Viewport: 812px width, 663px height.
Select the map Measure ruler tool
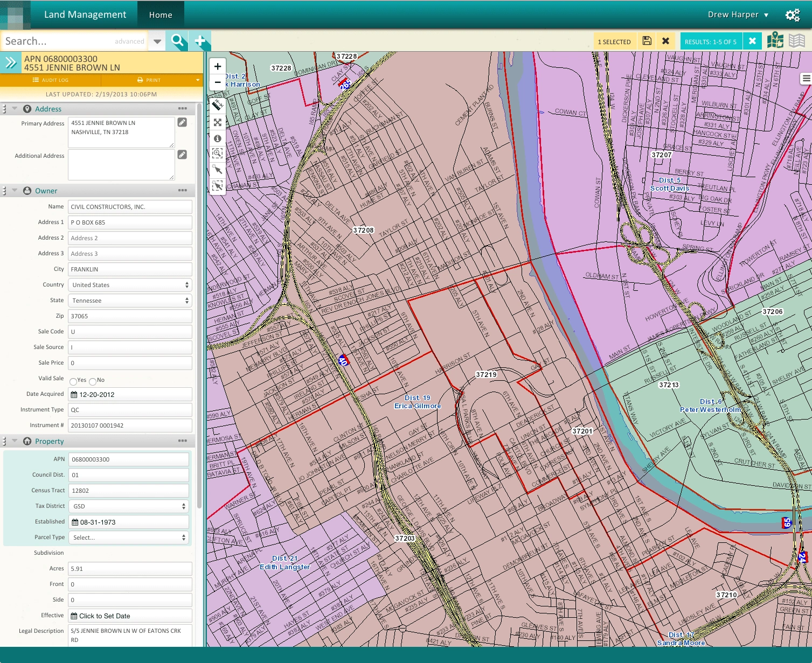(218, 105)
